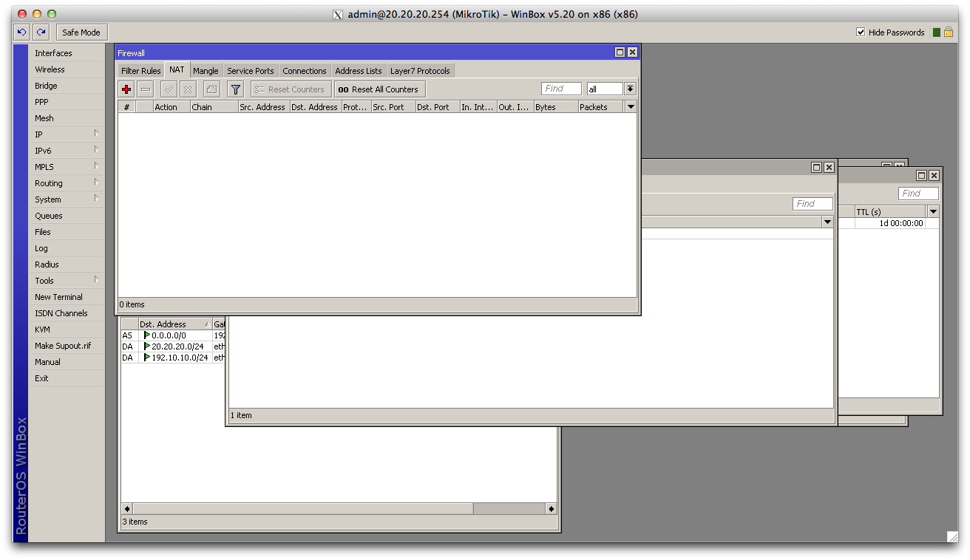
Task: Open the filter funnel icon in Firewall
Action: tap(235, 89)
